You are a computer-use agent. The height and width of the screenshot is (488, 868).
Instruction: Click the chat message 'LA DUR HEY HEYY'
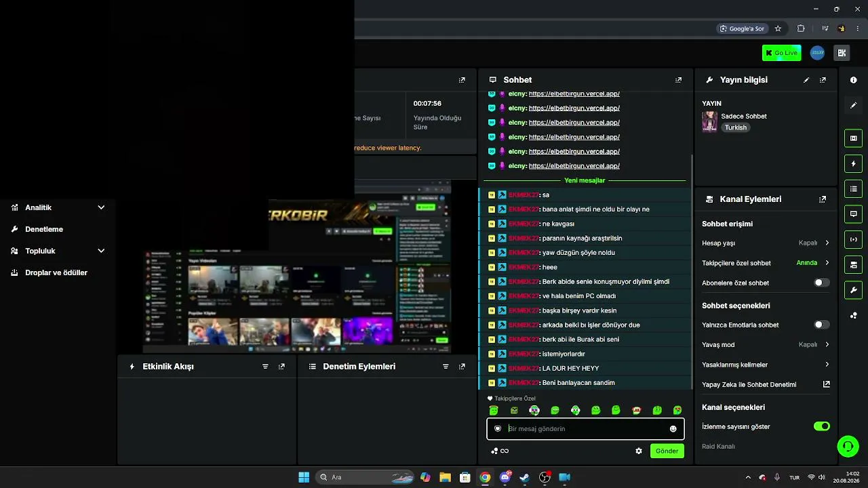(570, 368)
